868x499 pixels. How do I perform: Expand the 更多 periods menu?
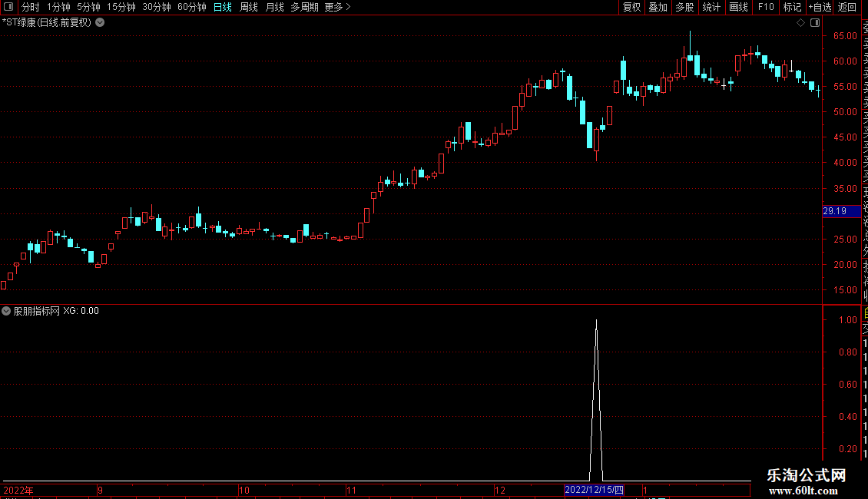click(x=337, y=7)
